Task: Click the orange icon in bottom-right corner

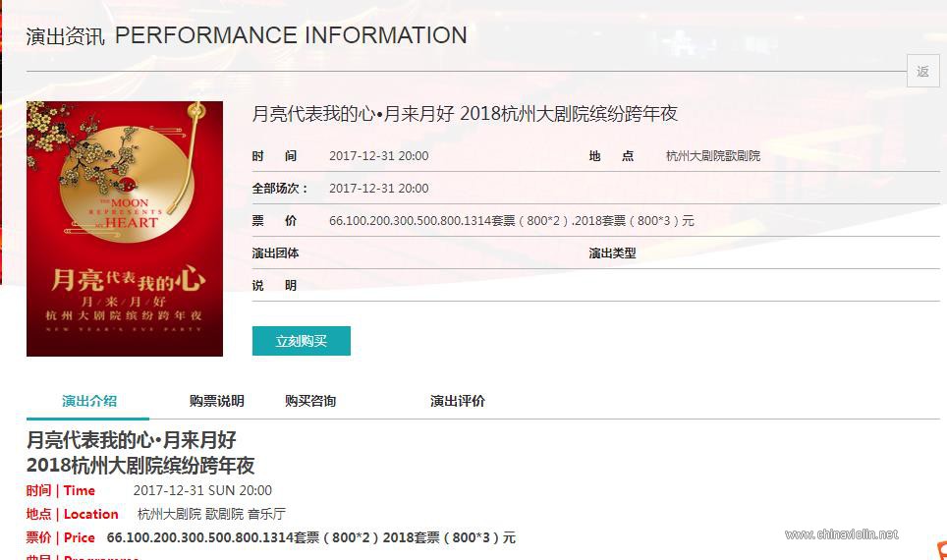Action: pyautogui.click(x=941, y=551)
